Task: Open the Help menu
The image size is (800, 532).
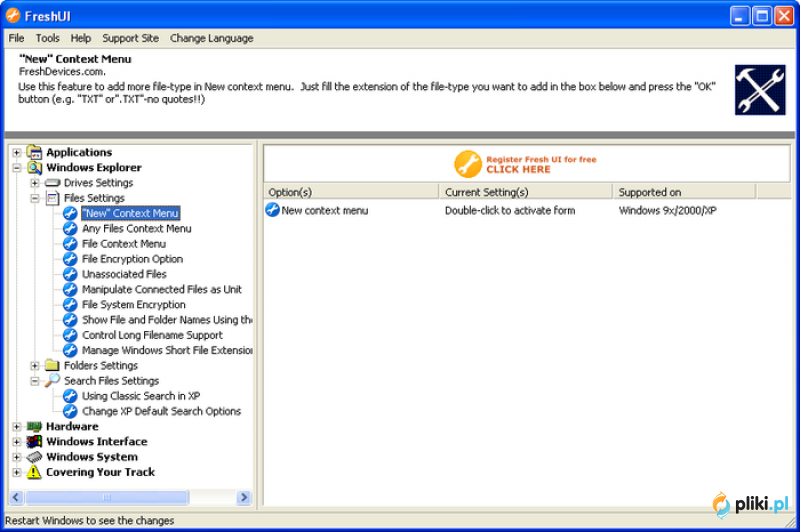Action: 81,38
